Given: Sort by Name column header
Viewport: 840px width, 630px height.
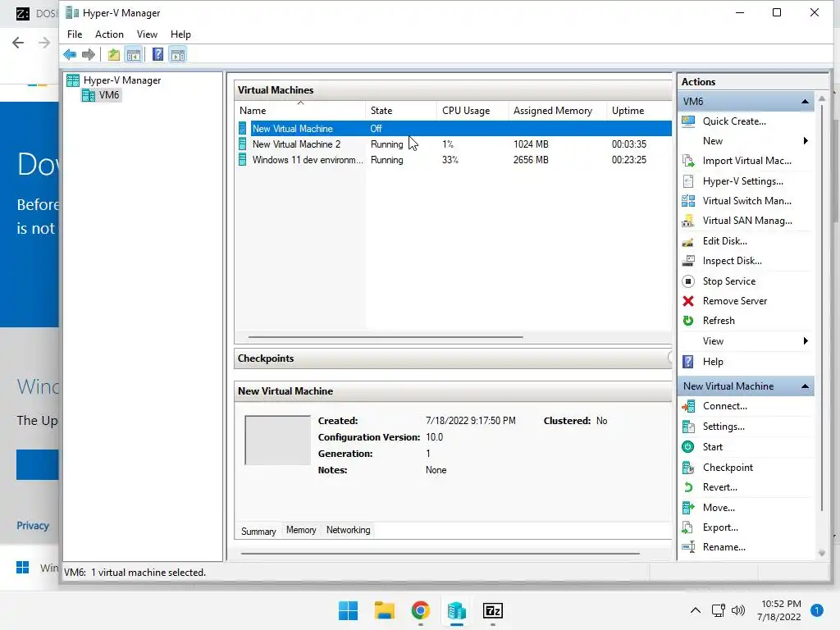Looking at the screenshot, I should (302, 111).
